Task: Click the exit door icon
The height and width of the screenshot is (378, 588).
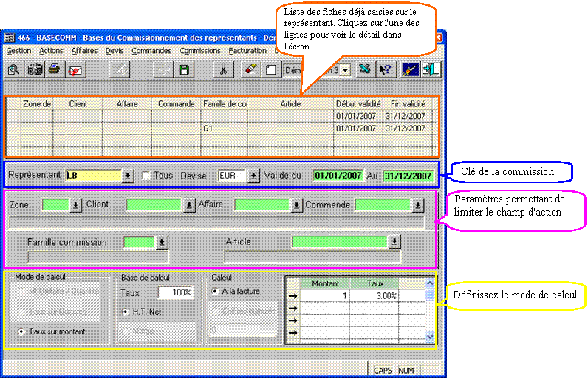Action: 432,69
